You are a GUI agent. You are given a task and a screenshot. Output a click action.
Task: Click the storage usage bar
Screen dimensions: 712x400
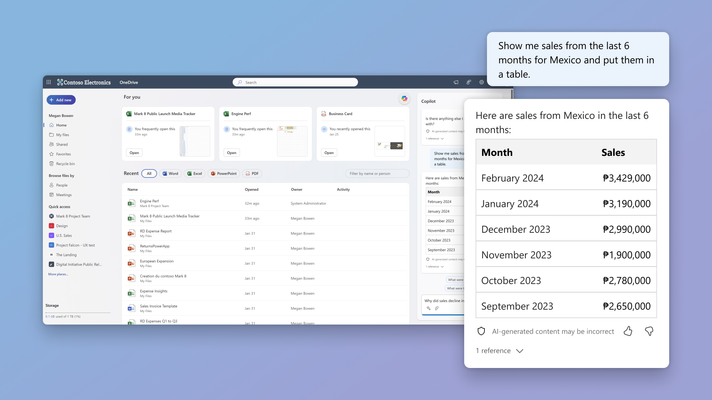(78, 312)
